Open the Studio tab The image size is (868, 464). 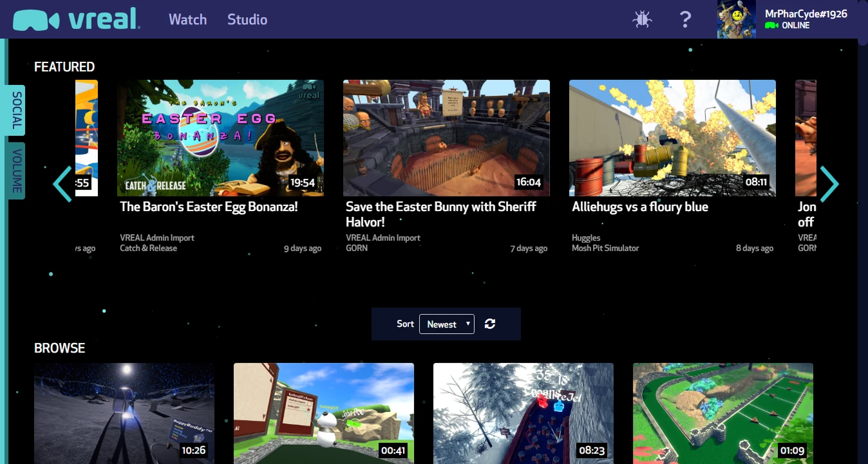(x=247, y=19)
